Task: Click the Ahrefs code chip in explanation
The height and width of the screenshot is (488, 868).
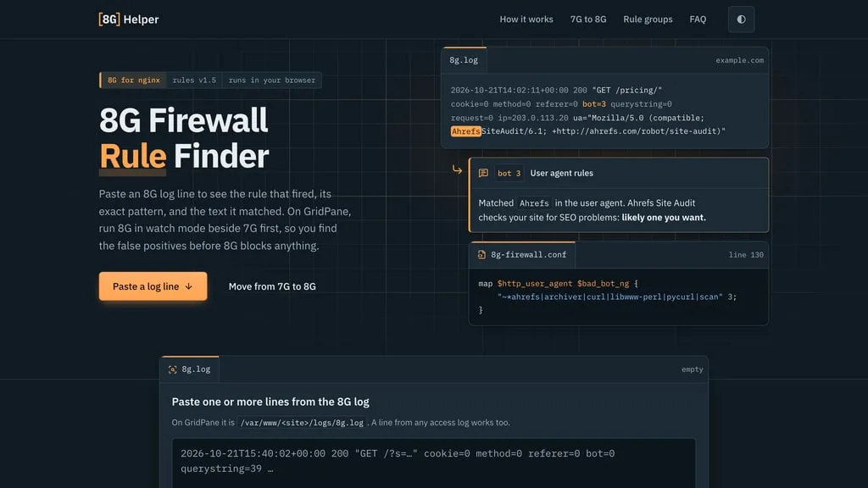Action: click(534, 203)
